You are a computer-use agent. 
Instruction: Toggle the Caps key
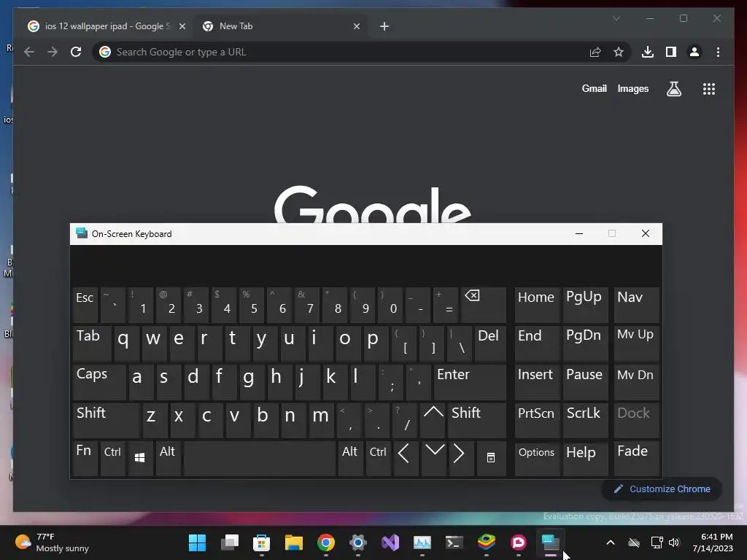click(99, 381)
